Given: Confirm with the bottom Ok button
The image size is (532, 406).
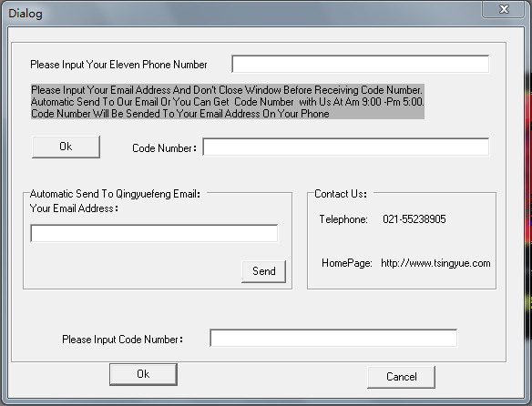Looking at the screenshot, I should click(x=143, y=374).
